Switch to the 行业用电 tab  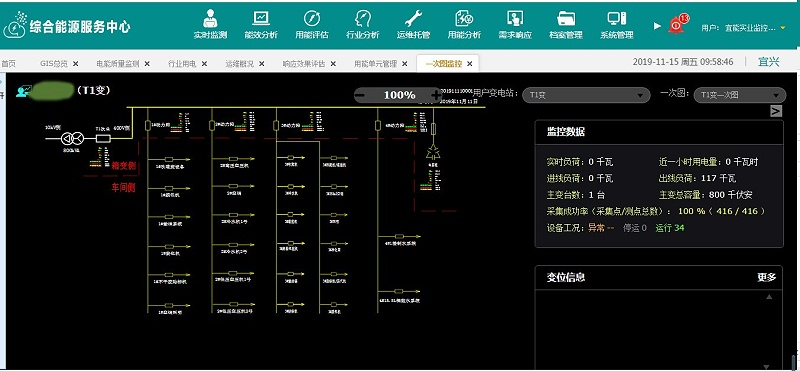pos(182,64)
